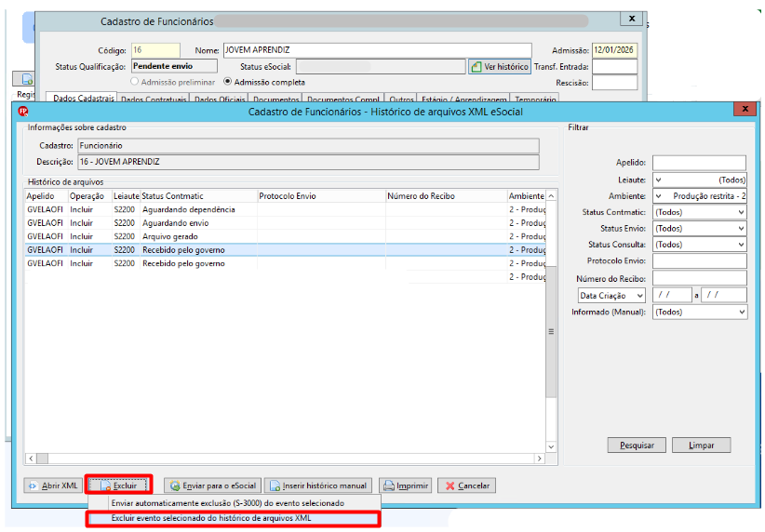Open the Data Criação combo box
The image size is (765, 532).
click(611, 296)
